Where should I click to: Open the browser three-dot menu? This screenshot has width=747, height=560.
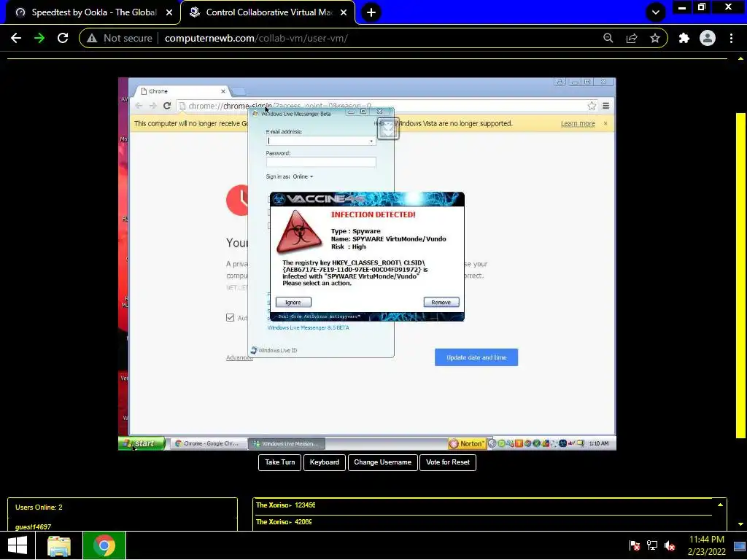click(731, 38)
